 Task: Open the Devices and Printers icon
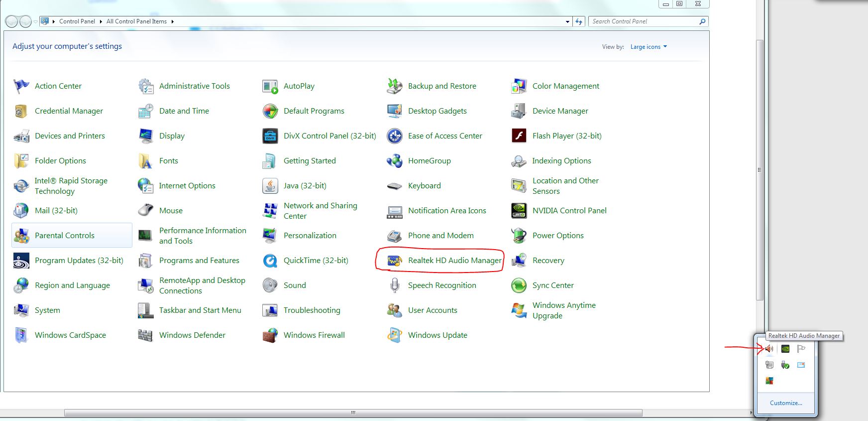coord(21,136)
